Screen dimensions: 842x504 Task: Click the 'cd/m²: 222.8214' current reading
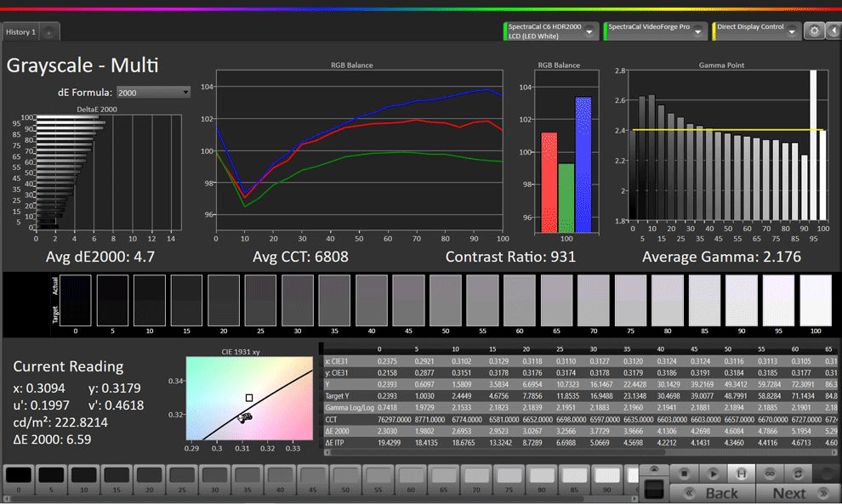pyautogui.click(x=60, y=422)
